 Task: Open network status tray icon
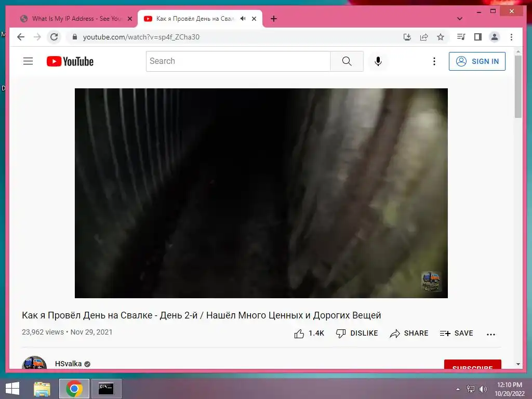pyautogui.click(x=471, y=389)
